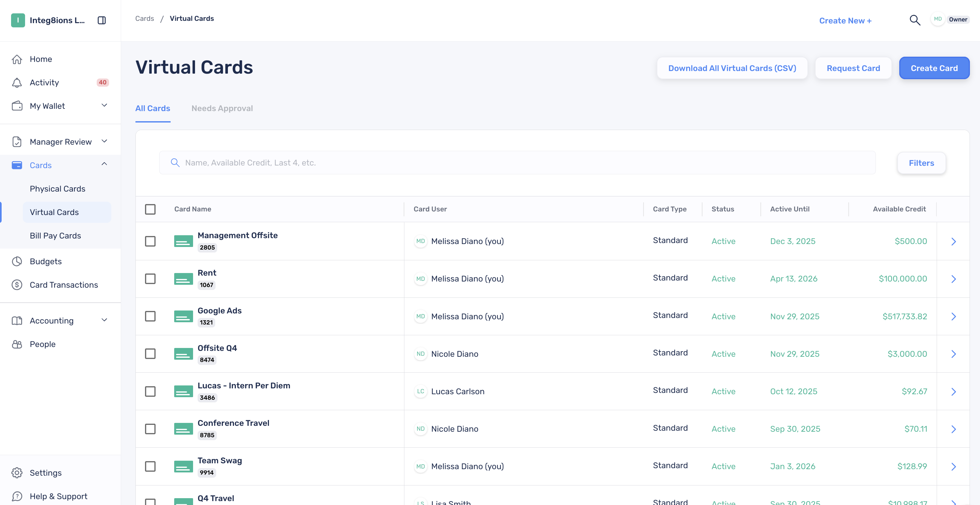
Task: Click the Accounting book icon
Action: tap(17, 320)
